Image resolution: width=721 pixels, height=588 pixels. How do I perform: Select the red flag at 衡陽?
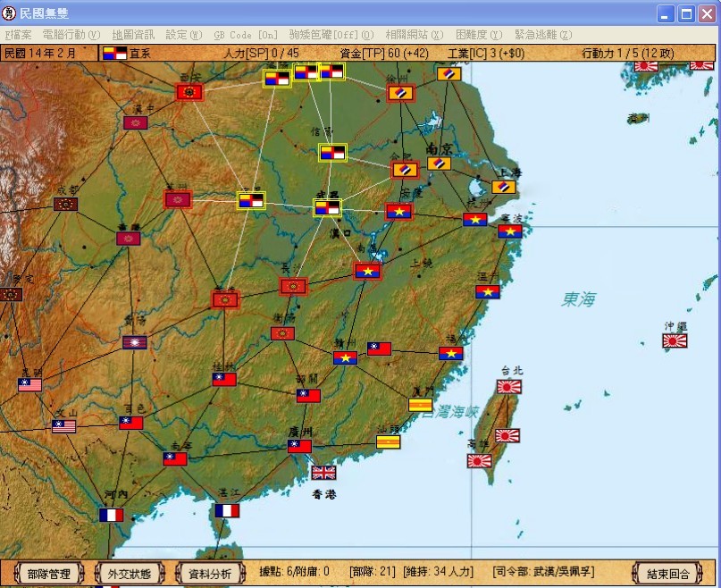point(283,333)
